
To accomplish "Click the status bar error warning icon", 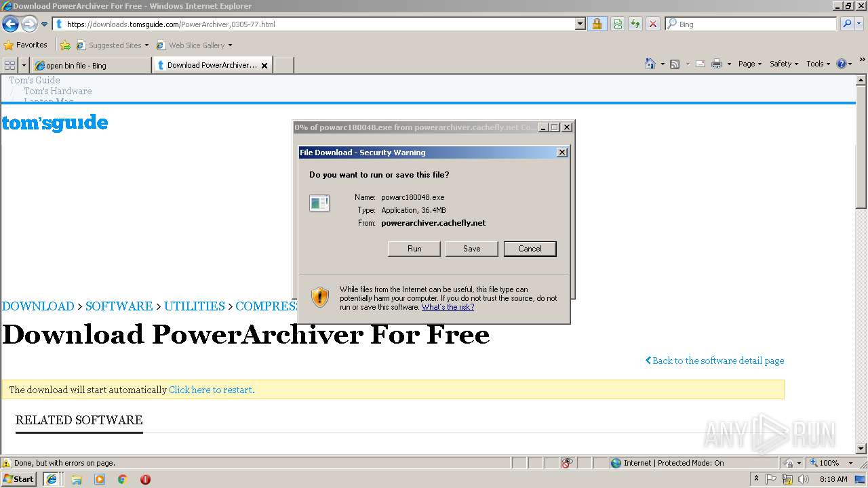I will 7,463.
